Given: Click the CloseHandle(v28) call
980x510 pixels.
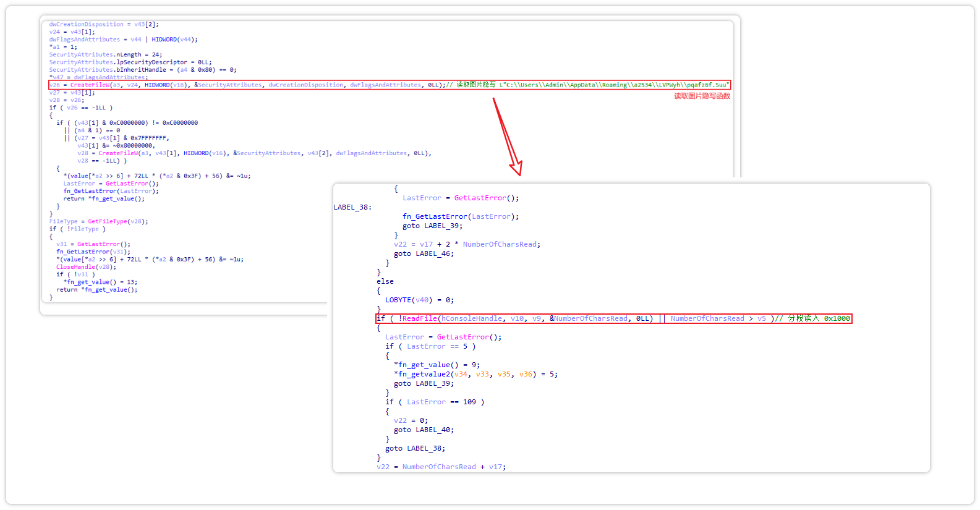Looking at the screenshot, I should 86,267.
